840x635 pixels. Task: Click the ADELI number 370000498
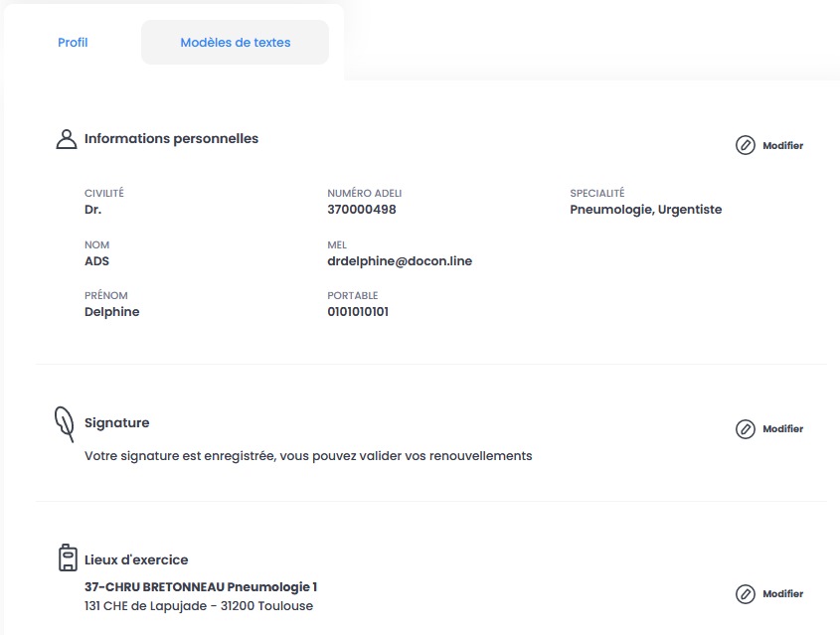[x=362, y=210]
